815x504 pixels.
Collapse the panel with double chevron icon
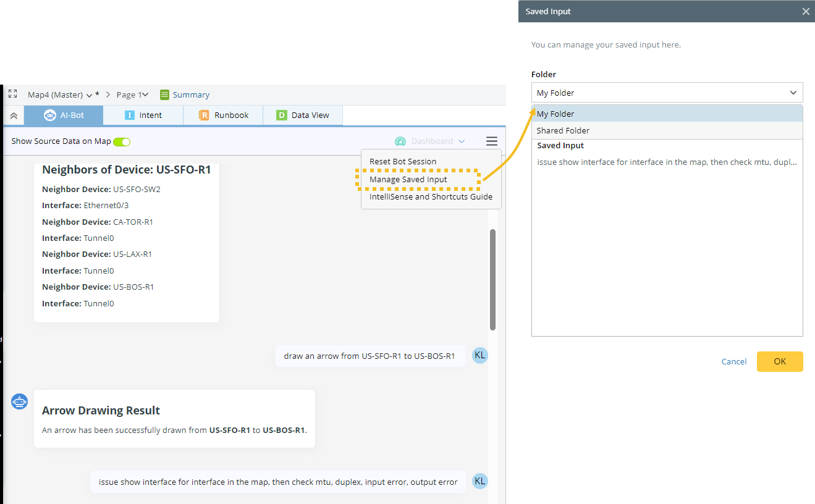click(x=14, y=115)
